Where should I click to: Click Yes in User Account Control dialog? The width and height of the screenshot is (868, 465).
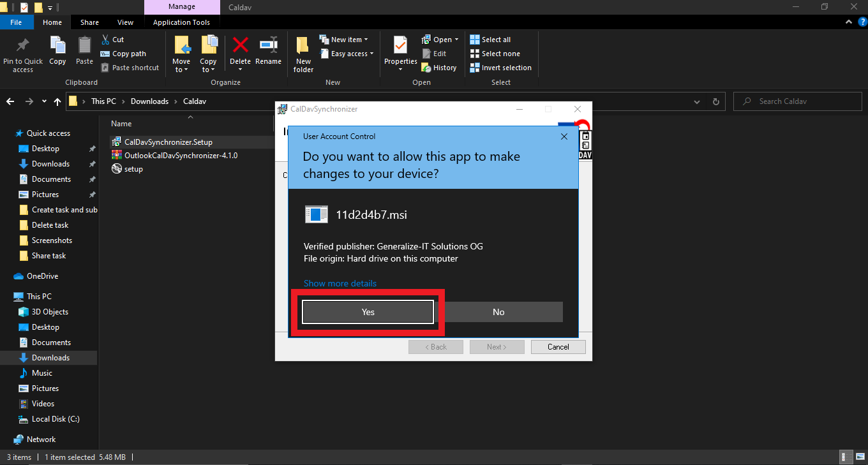coord(368,312)
